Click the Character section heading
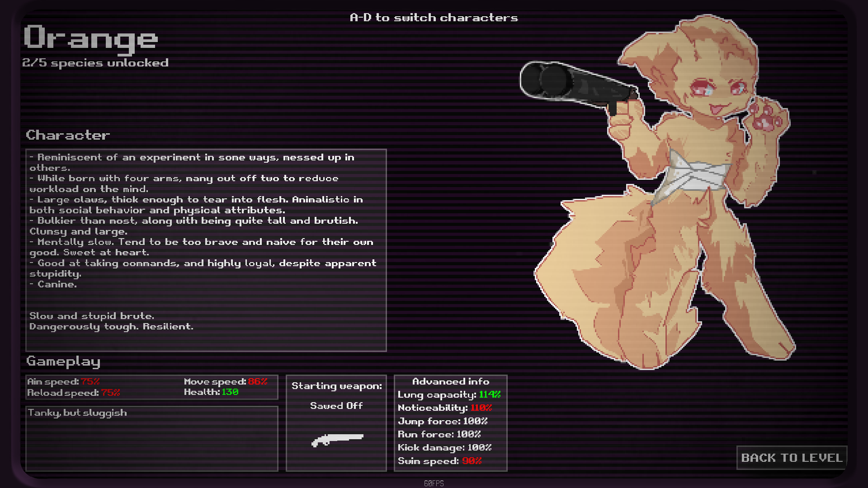Viewport: 868px width, 488px height. click(x=68, y=135)
